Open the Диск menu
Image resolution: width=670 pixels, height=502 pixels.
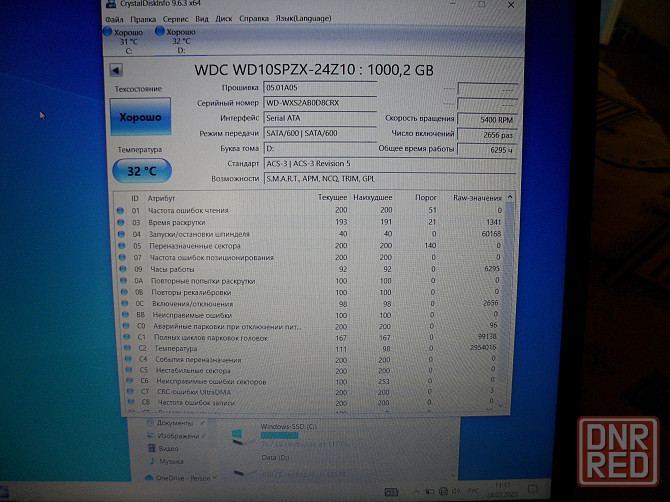224,19
